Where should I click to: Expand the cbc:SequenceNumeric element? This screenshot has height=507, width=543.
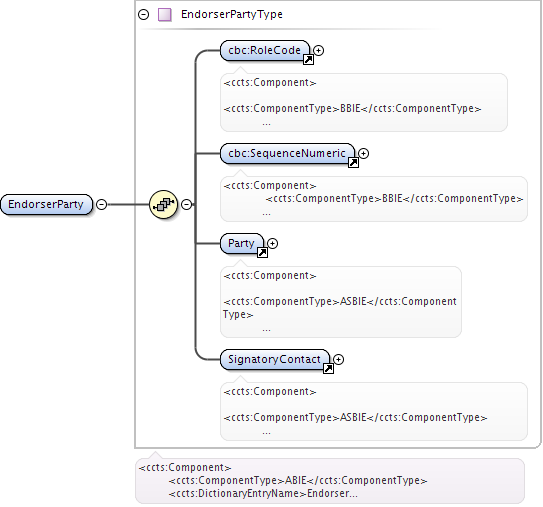(363, 153)
